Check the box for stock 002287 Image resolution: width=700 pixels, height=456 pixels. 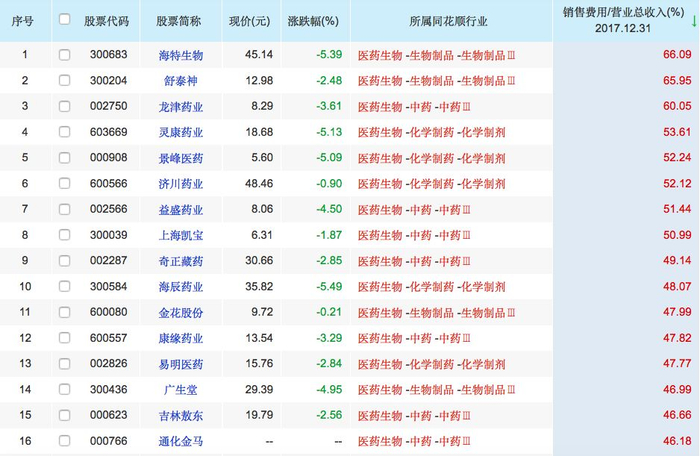coord(65,260)
